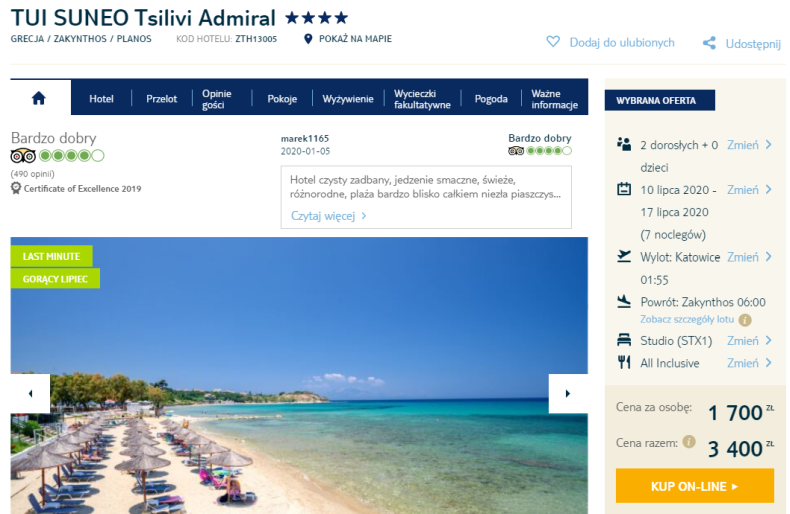Show the next photo with right arrow

click(568, 394)
